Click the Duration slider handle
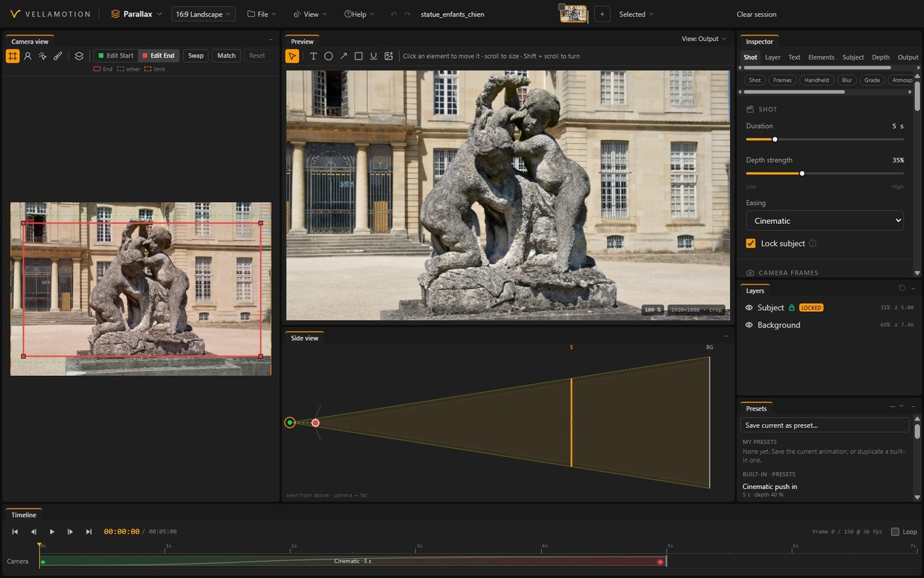Screen dimensions: 924x578 pyautogui.click(x=775, y=139)
